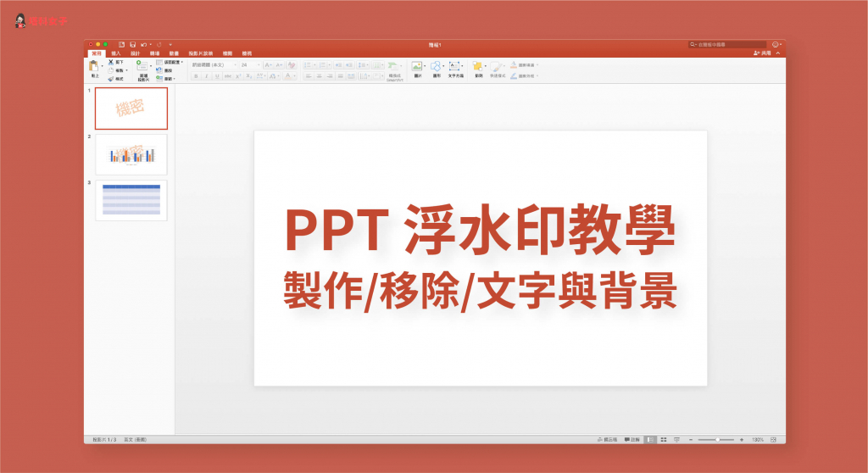Click the Paste (貼上) clipboard icon
The image size is (868, 473).
click(94, 67)
